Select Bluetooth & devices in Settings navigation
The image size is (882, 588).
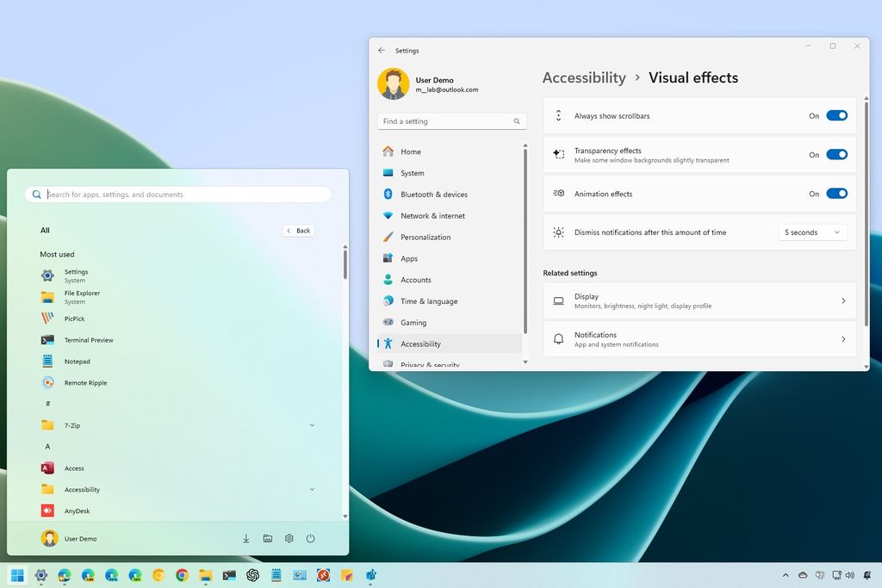click(433, 194)
